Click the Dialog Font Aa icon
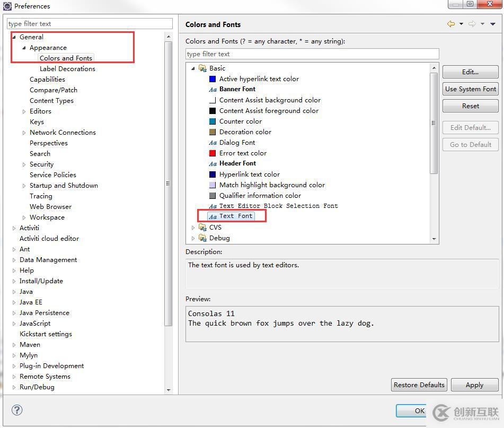 click(x=213, y=143)
